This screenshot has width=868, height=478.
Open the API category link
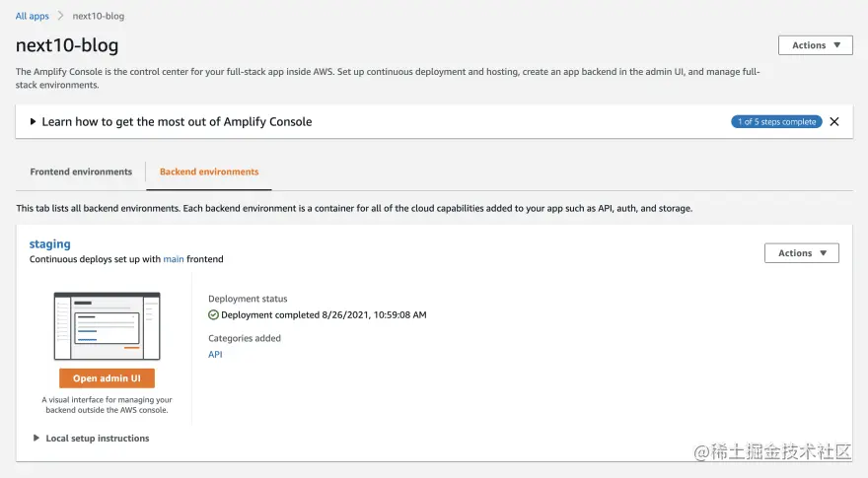(215, 354)
